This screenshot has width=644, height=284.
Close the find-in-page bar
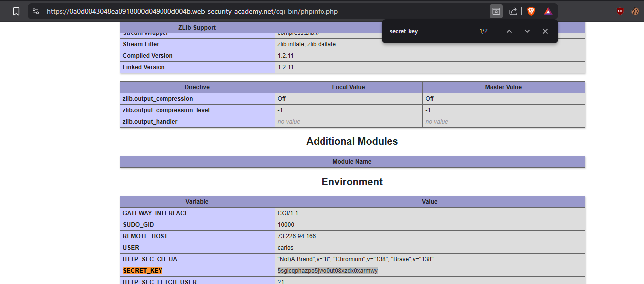click(545, 31)
